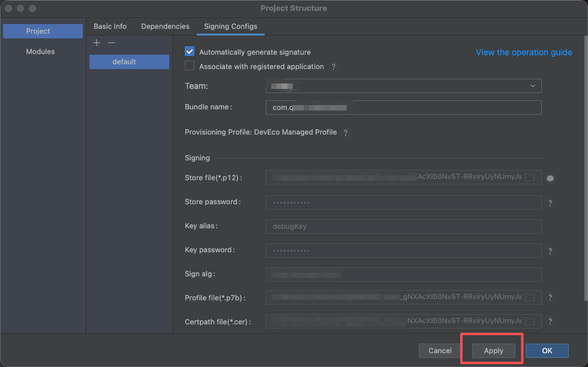This screenshot has height=367, width=588.
Task: Click the Certpath file path field
Action: 403,321
